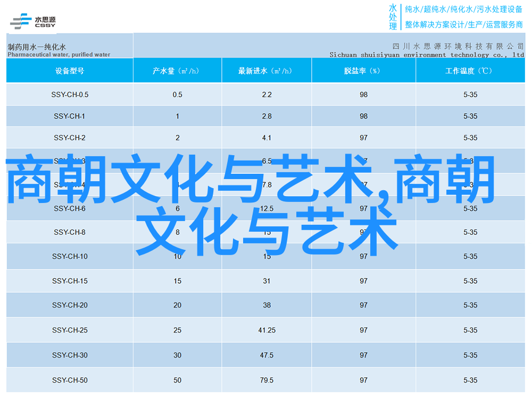This screenshot has width=532, height=398.
Task: Select the title 制药用水—纯化水
Action: [37, 47]
